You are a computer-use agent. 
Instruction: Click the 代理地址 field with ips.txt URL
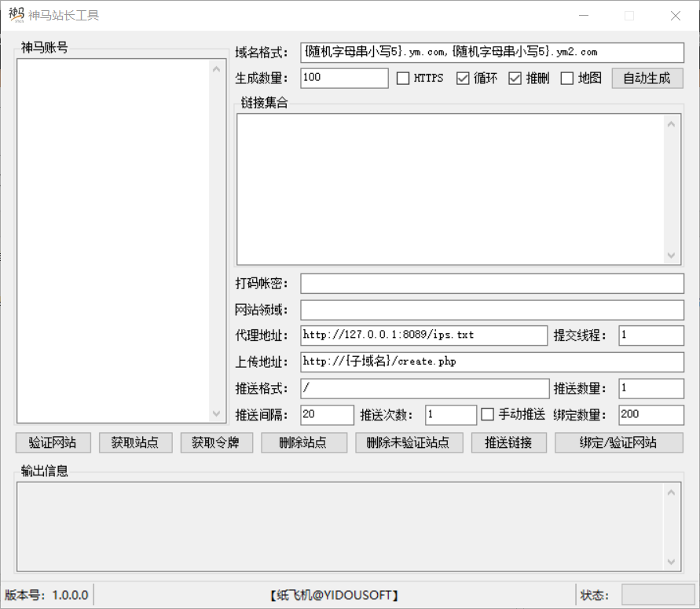pyautogui.click(x=423, y=336)
